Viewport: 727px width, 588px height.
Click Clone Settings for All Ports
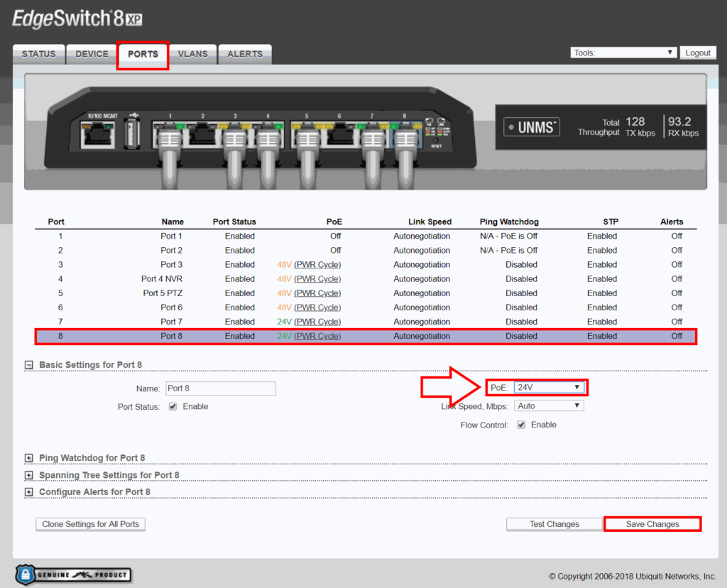(90, 525)
